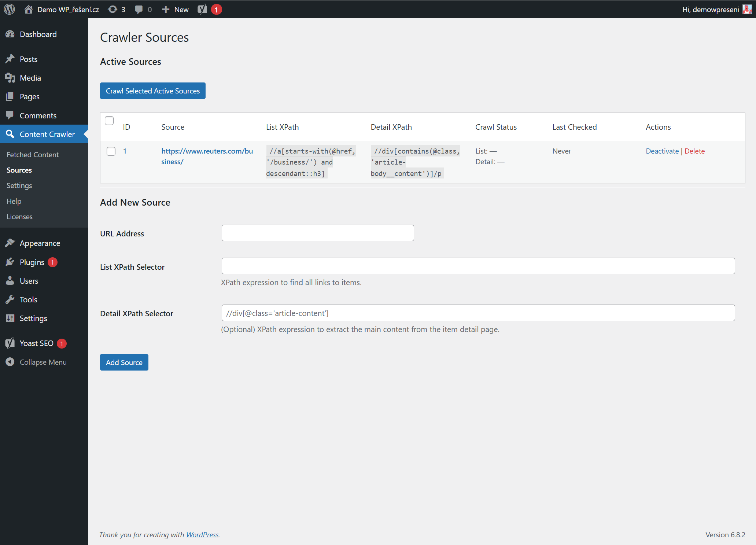756x545 pixels.
Task: Focus the URL Address input field
Action: [x=318, y=233]
